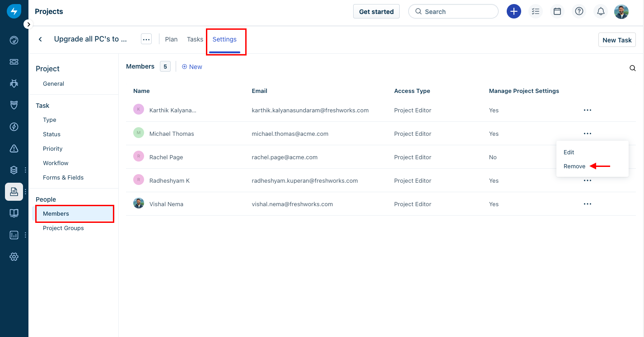Choose Remove from the member menu
Image resolution: width=644 pixels, height=337 pixels.
[x=574, y=166]
